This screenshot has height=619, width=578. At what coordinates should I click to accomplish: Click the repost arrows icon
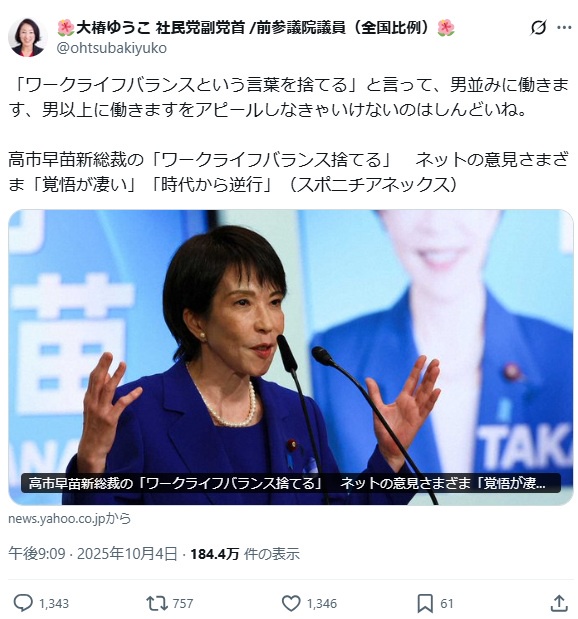[x=157, y=603]
